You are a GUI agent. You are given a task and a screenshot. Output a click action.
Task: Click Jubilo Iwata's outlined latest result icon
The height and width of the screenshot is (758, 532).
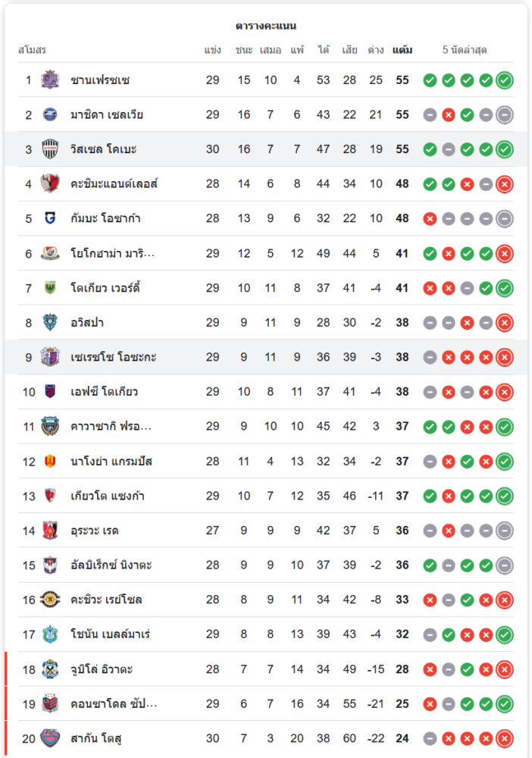pyautogui.click(x=505, y=669)
